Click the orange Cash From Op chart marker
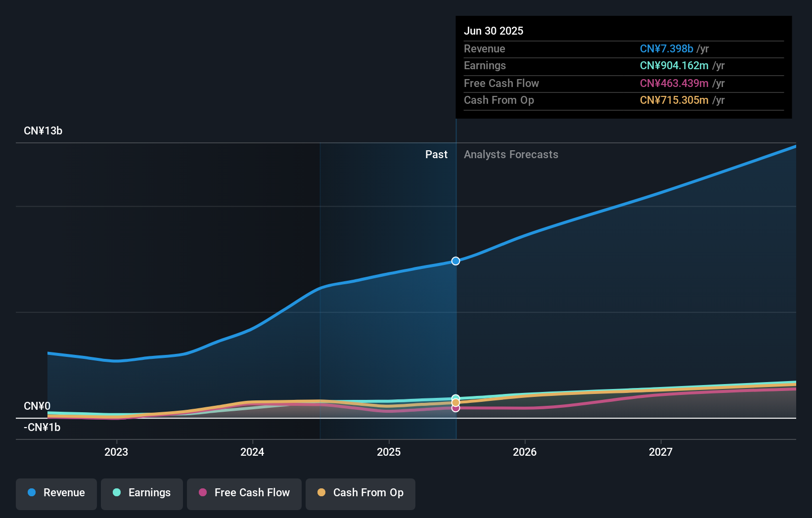Screen dimensions: 812x518 [455, 402]
